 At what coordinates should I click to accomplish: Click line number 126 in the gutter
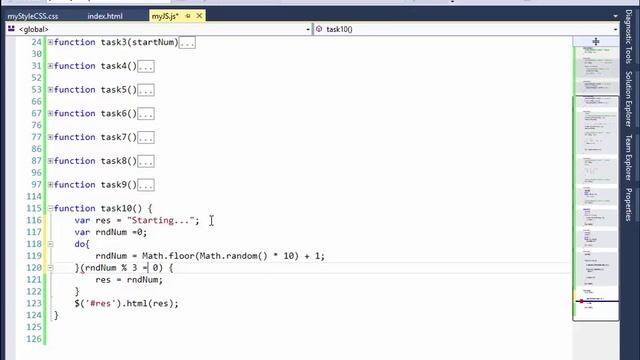pyautogui.click(x=34, y=339)
